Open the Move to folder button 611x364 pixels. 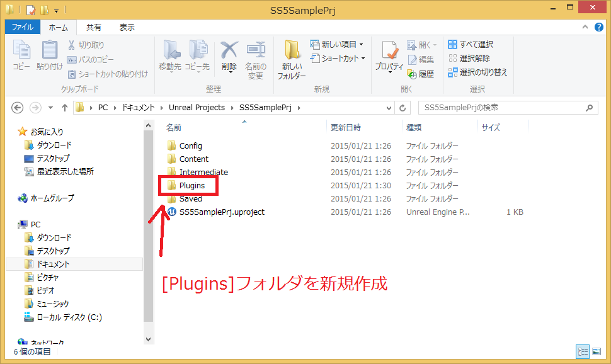(170, 57)
